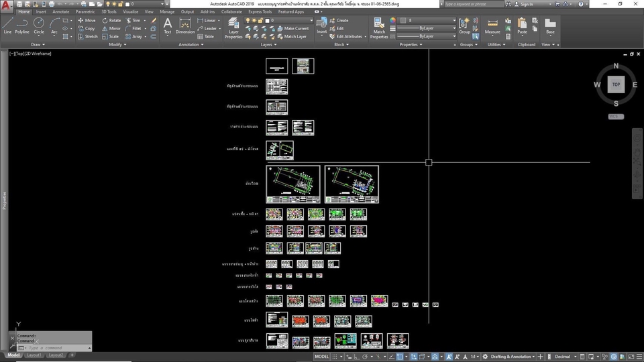Open the Measure utility

point(492,26)
